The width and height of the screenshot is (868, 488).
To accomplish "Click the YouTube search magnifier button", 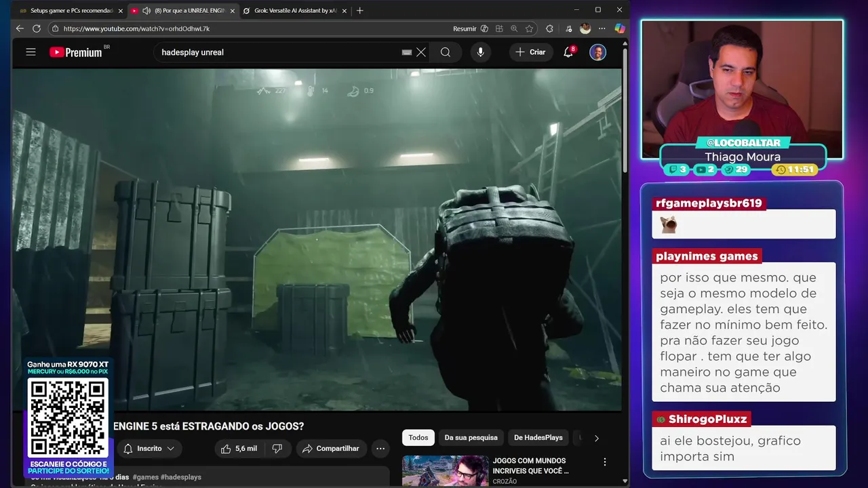I will click(x=446, y=52).
